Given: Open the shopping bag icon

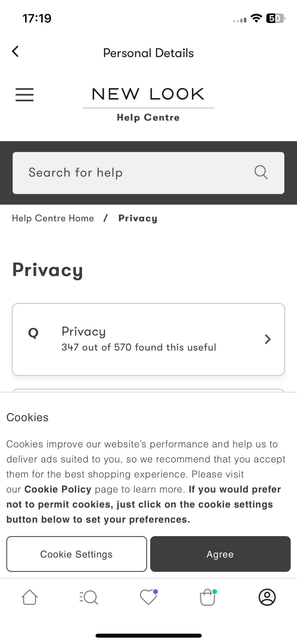Looking at the screenshot, I should (208, 597).
